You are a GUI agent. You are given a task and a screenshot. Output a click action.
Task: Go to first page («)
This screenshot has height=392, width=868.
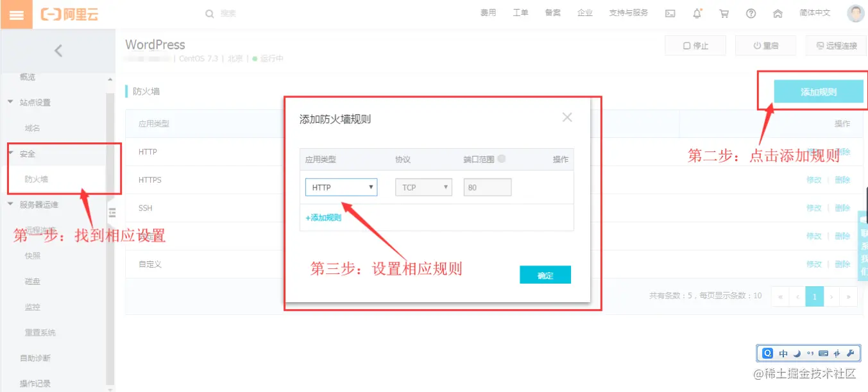(x=780, y=296)
